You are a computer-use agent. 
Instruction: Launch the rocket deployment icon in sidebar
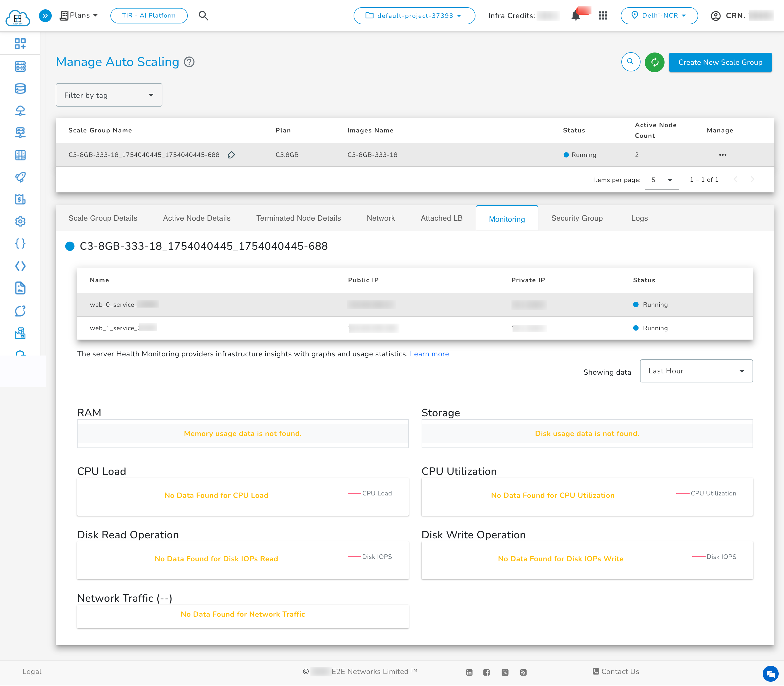tap(20, 177)
